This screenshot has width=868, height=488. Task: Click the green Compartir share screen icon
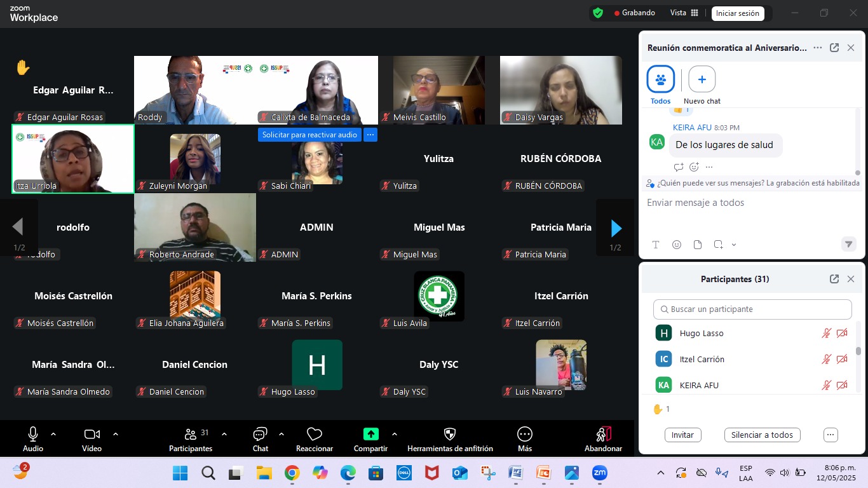click(370, 434)
